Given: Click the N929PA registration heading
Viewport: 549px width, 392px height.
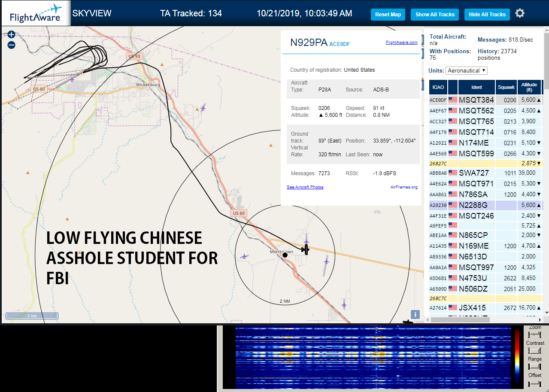Looking at the screenshot, I should coord(309,42).
